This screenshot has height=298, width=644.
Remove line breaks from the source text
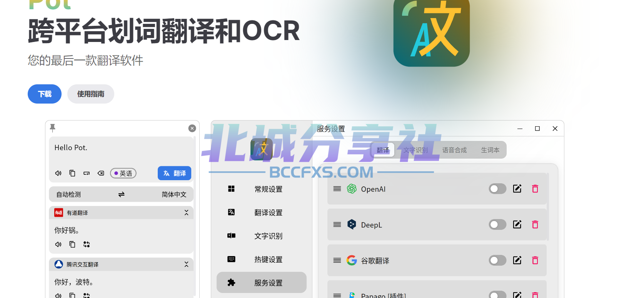click(87, 173)
